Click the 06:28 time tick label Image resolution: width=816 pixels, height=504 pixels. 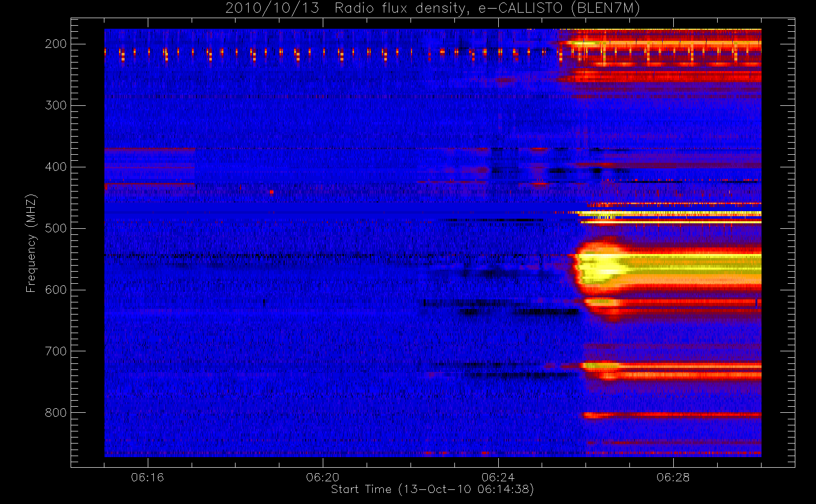[673, 477]
